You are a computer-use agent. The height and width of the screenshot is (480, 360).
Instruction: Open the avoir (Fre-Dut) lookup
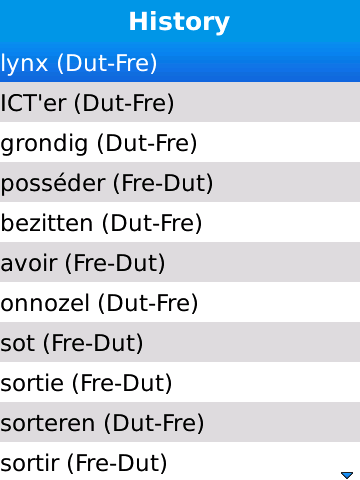point(180,262)
